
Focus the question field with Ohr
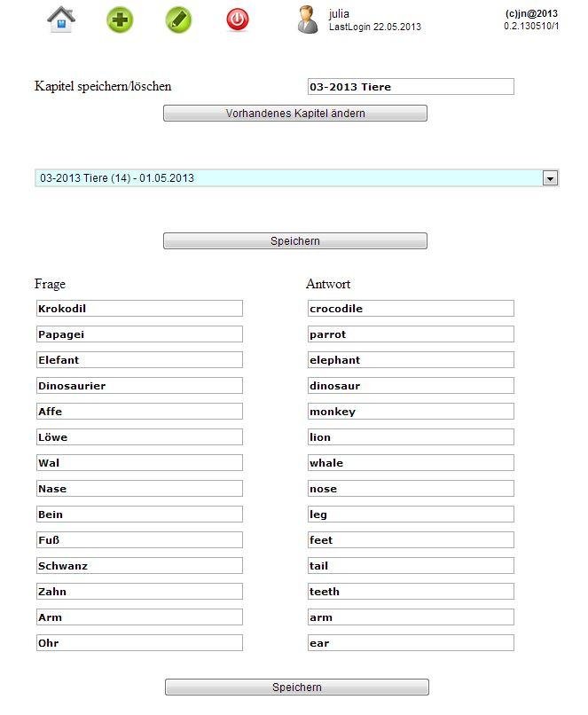pos(138,643)
